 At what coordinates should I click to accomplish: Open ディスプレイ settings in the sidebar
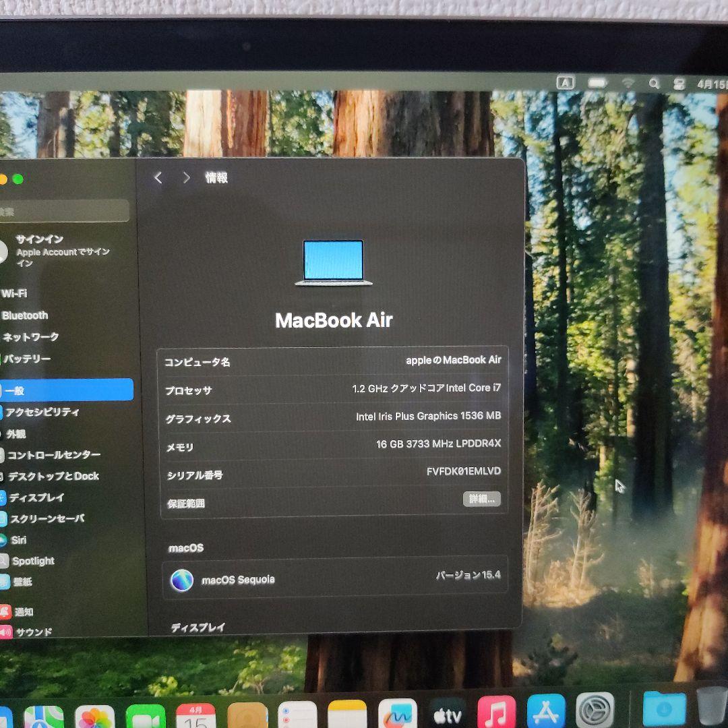[x=34, y=497]
